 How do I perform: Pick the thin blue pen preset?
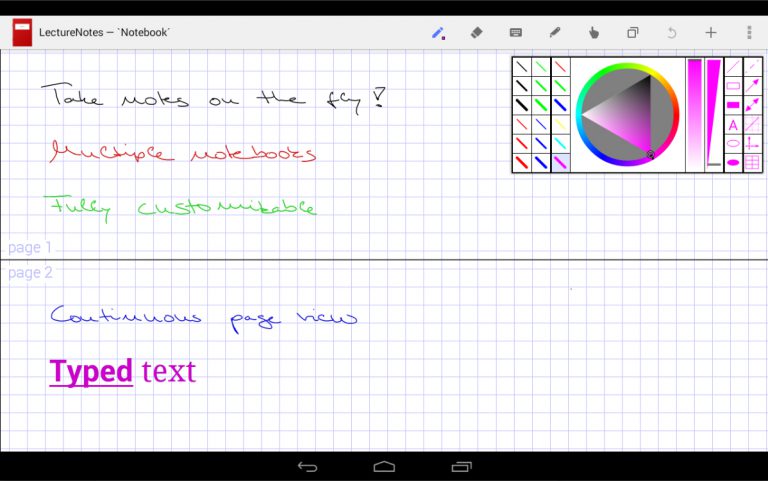coord(541,124)
